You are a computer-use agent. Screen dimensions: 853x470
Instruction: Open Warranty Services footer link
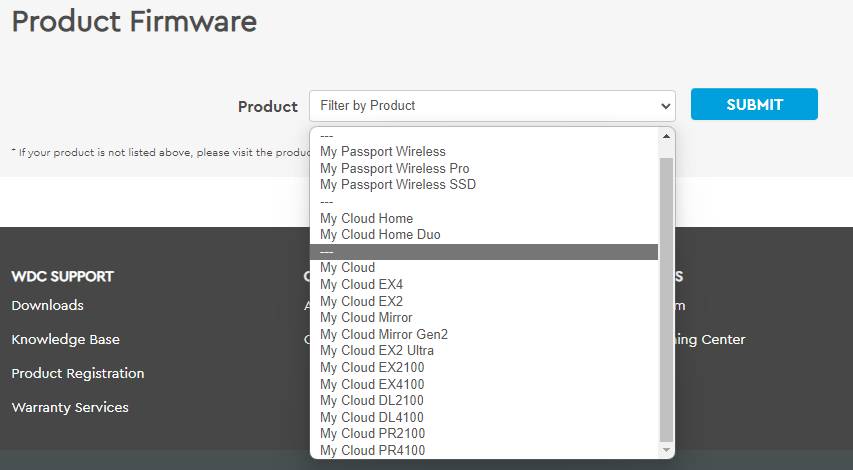click(x=70, y=407)
